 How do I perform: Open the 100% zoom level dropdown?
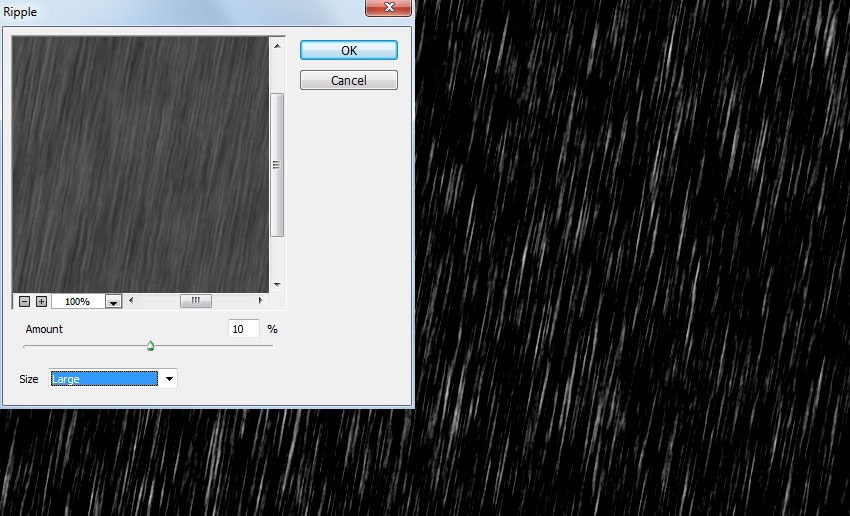113,302
